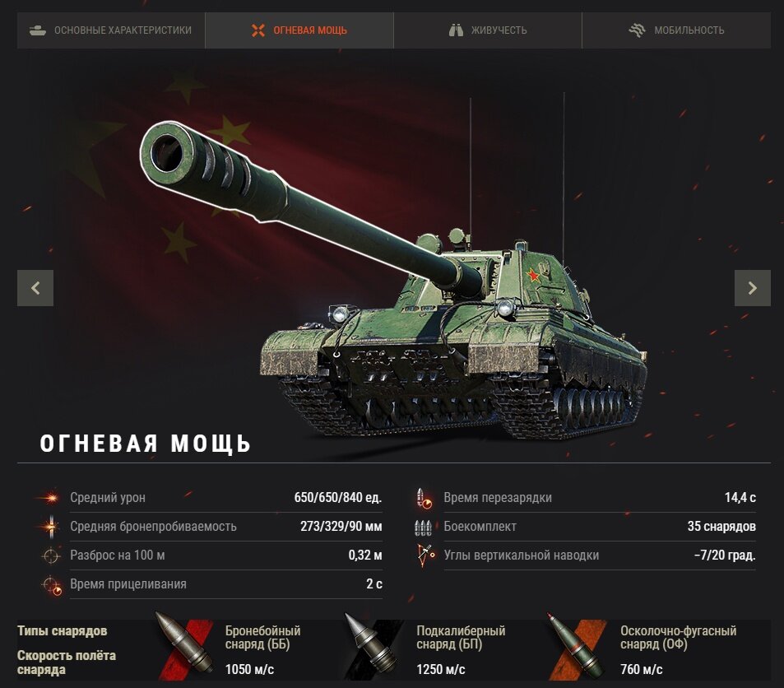Click the subcaliber (БП) shell image

[373, 645]
